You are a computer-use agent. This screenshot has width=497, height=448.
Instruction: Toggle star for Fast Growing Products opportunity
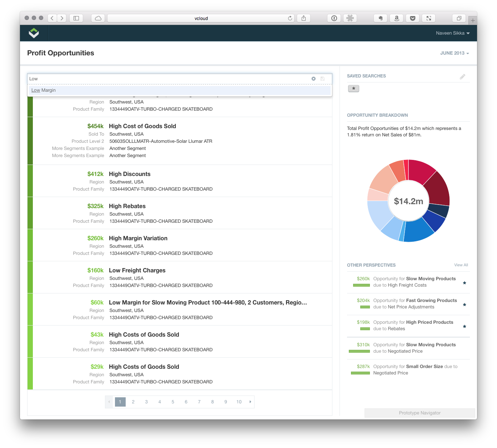coord(465,304)
